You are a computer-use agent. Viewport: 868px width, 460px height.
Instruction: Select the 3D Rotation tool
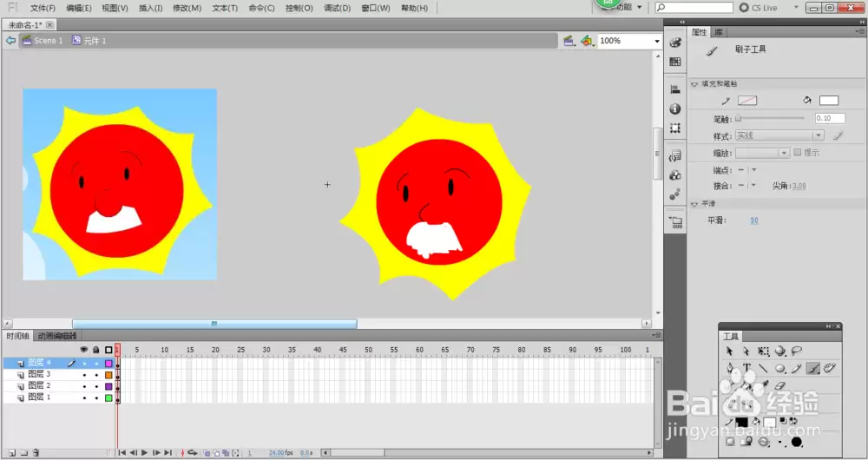tap(780, 351)
